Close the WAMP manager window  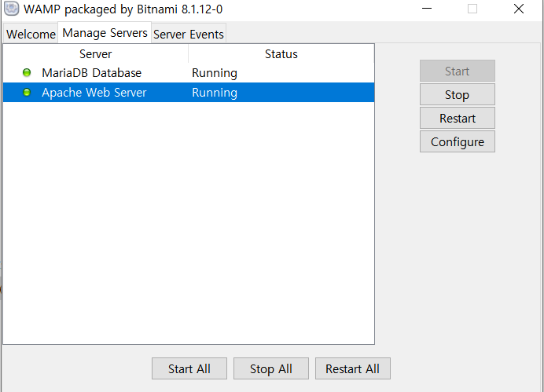click(x=519, y=9)
